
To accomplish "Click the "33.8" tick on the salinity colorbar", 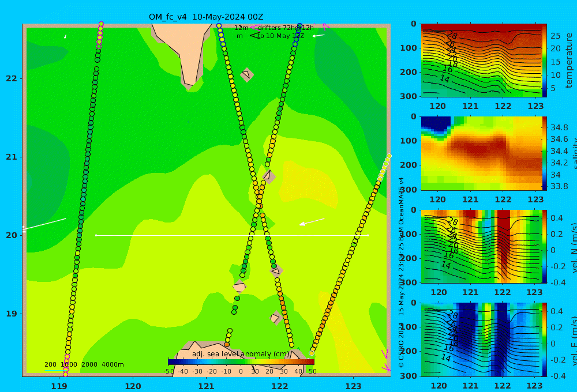I will 559,186.
